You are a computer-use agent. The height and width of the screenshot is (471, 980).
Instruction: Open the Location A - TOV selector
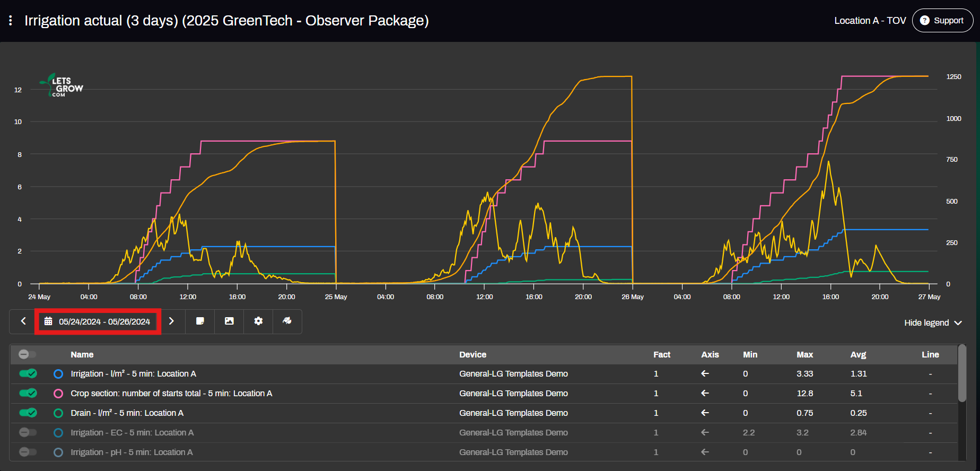coord(870,21)
